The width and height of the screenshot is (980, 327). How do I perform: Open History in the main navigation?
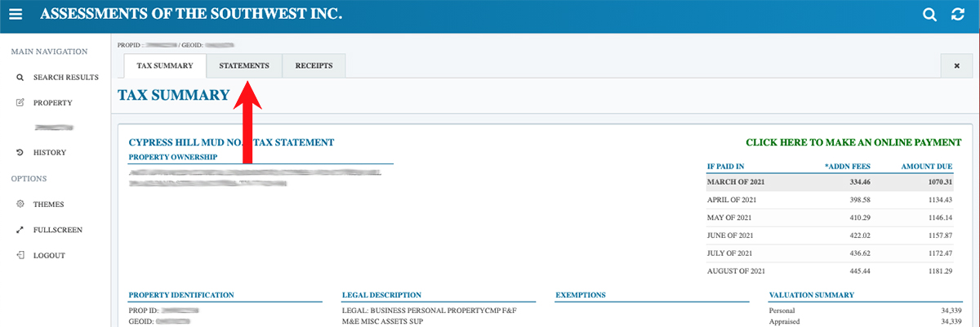pyautogui.click(x=49, y=153)
